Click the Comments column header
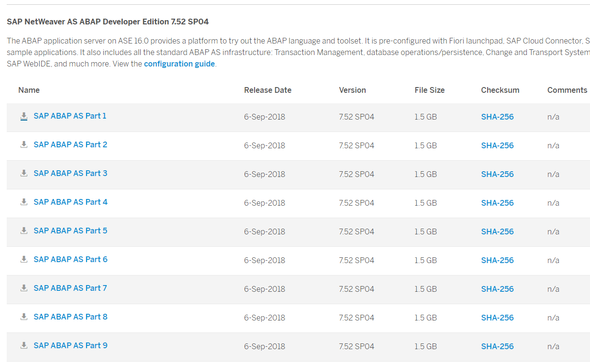Screen dimensions: 590x364 click(567, 90)
